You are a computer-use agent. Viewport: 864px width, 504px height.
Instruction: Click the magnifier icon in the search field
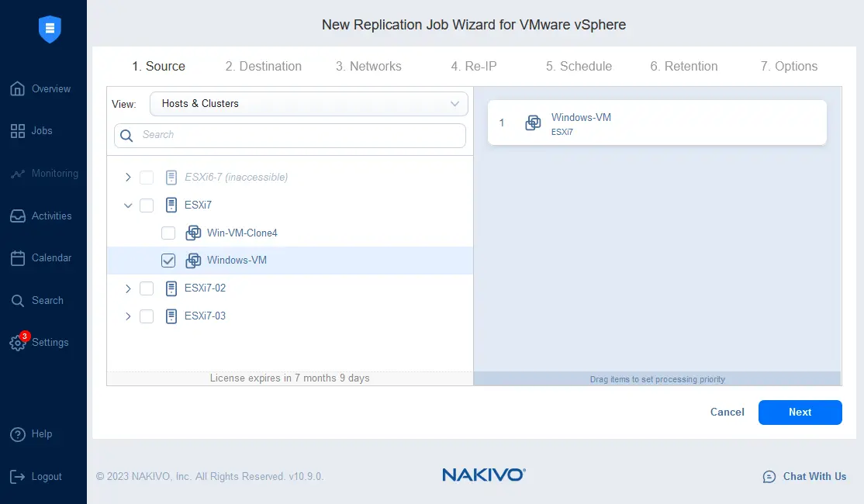click(126, 136)
